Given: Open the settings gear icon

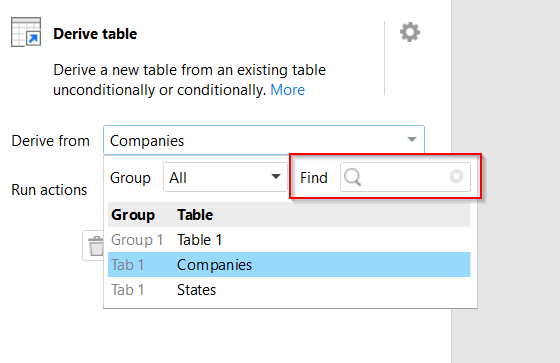Looking at the screenshot, I should (x=410, y=33).
